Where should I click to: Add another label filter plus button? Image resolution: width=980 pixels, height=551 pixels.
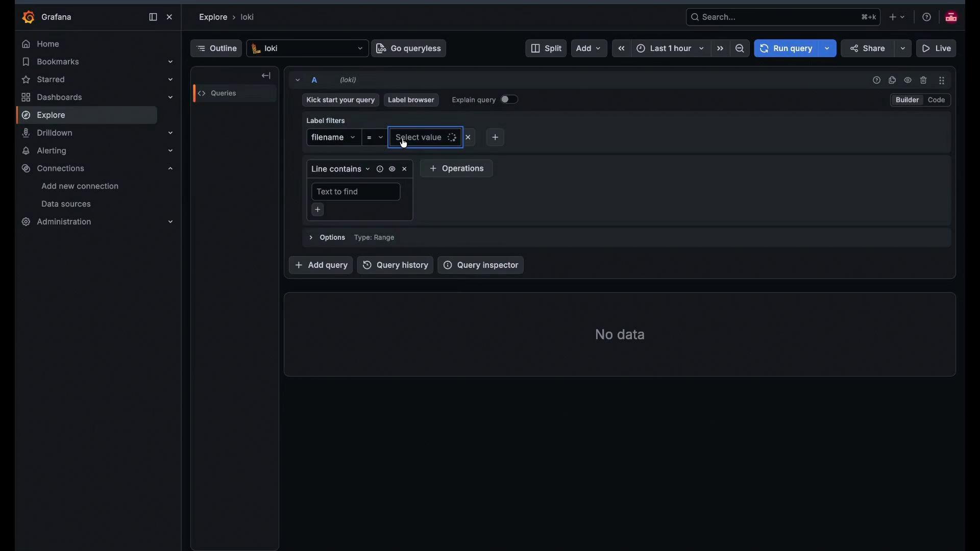pos(496,138)
